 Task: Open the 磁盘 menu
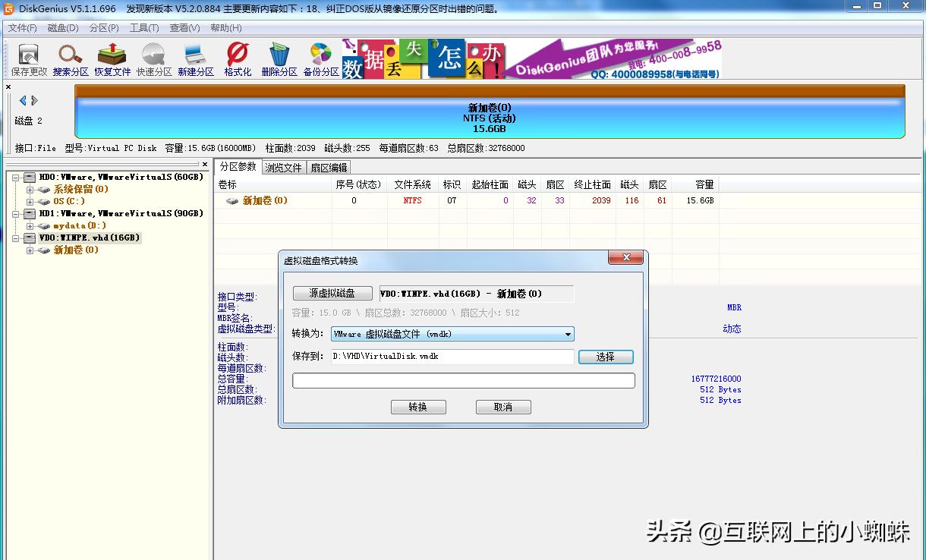[x=62, y=27]
